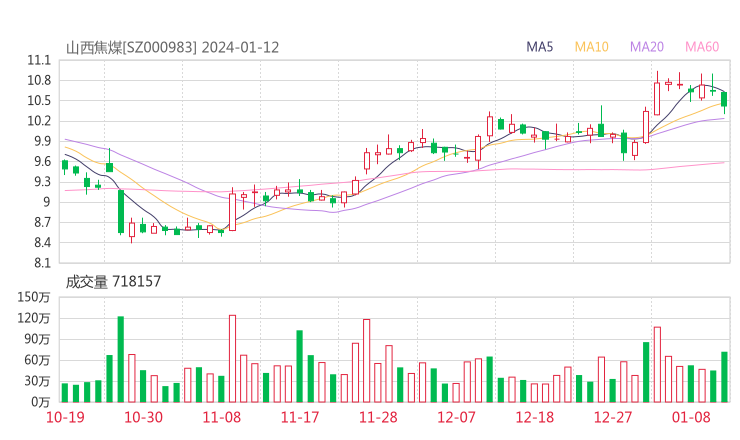The height and width of the screenshot is (440, 740).
Task: Select the MA5 legend label
Action: point(539,47)
